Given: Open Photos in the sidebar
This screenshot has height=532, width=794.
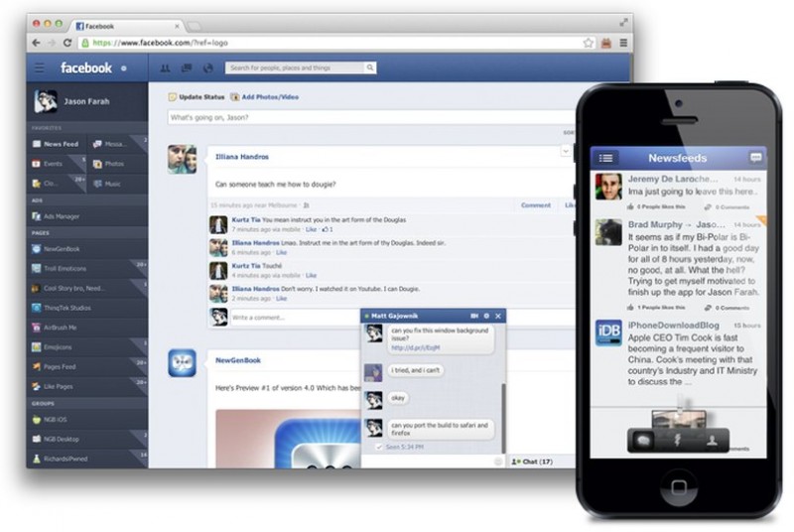Looking at the screenshot, I should tap(117, 164).
